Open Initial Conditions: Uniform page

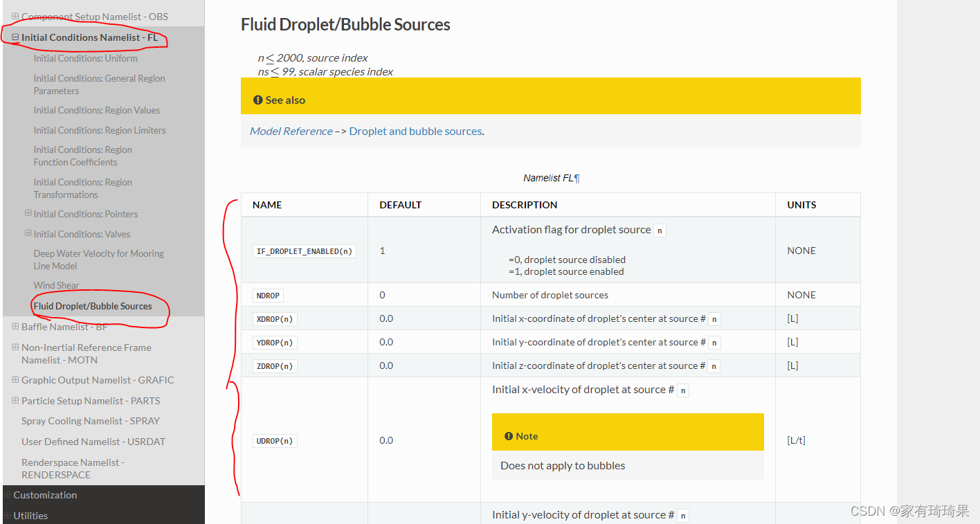pyautogui.click(x=85, y=58)
